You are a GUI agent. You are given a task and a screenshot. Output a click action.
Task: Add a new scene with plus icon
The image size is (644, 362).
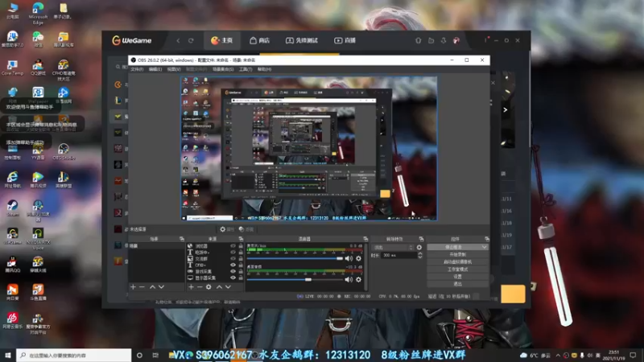click(133, 286)
